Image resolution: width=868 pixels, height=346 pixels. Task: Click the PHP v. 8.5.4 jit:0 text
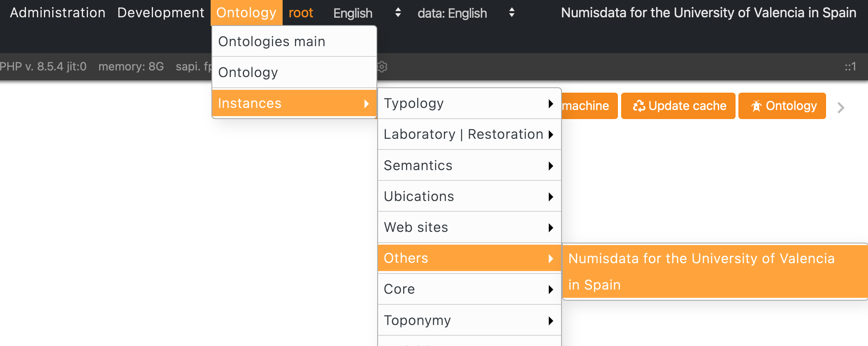point(43,66)
